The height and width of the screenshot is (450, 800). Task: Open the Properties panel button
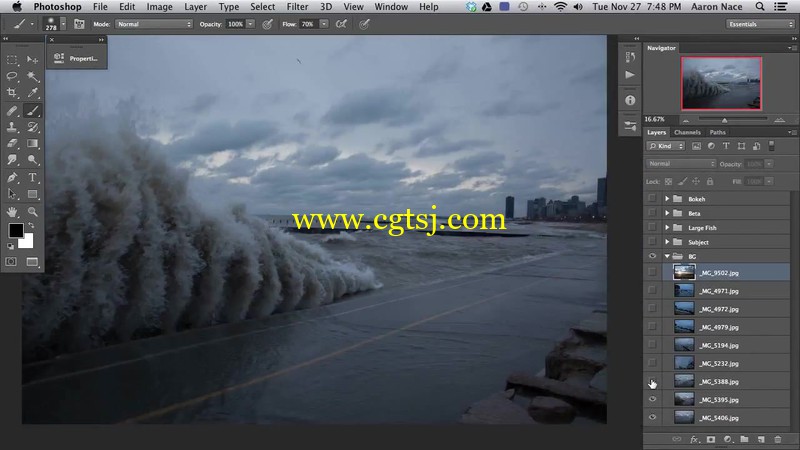click(x=77, y=58)
